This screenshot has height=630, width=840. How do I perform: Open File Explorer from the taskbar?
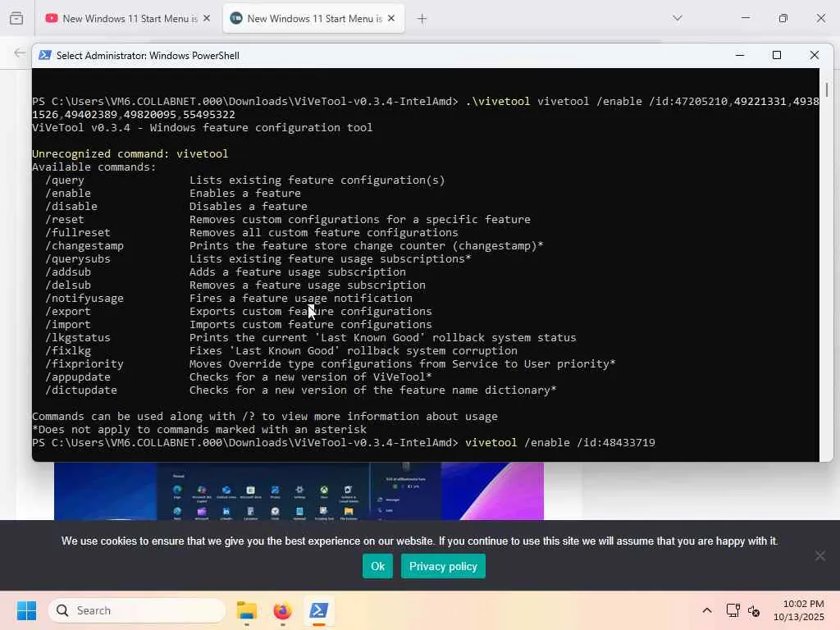(246, 610)
